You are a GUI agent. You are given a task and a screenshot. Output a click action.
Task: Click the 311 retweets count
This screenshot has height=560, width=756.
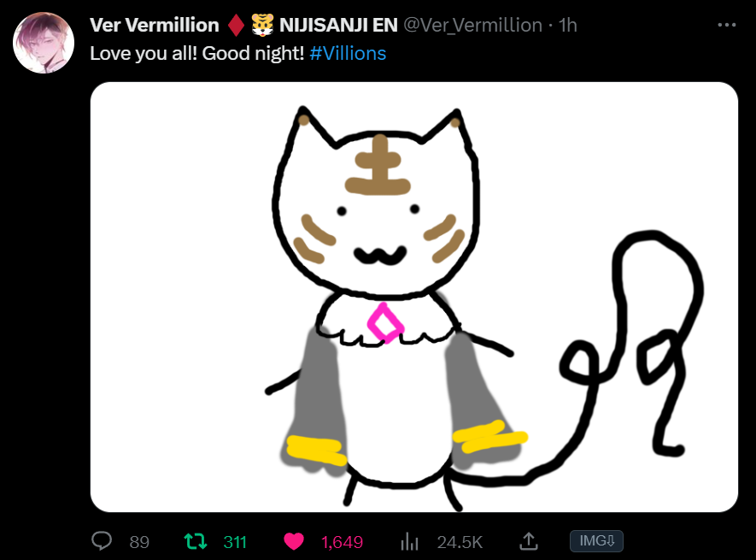[x=235, y=542]
